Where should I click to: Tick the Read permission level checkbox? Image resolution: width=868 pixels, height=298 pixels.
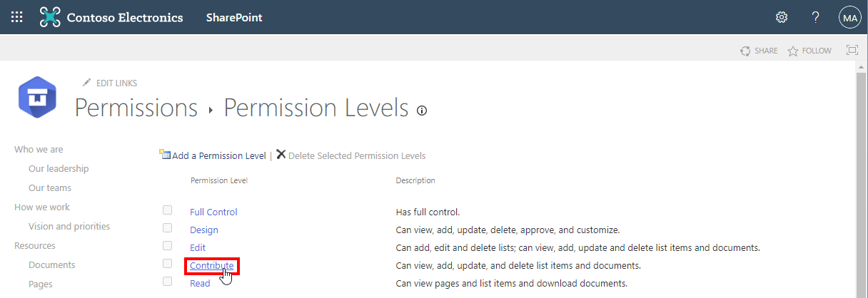(x=167, y=282)
